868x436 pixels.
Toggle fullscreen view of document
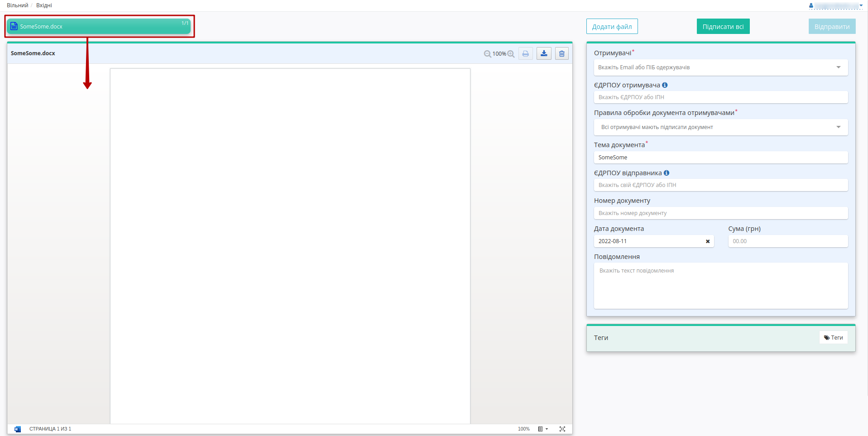pyautogui.click(x=562, y=429)
